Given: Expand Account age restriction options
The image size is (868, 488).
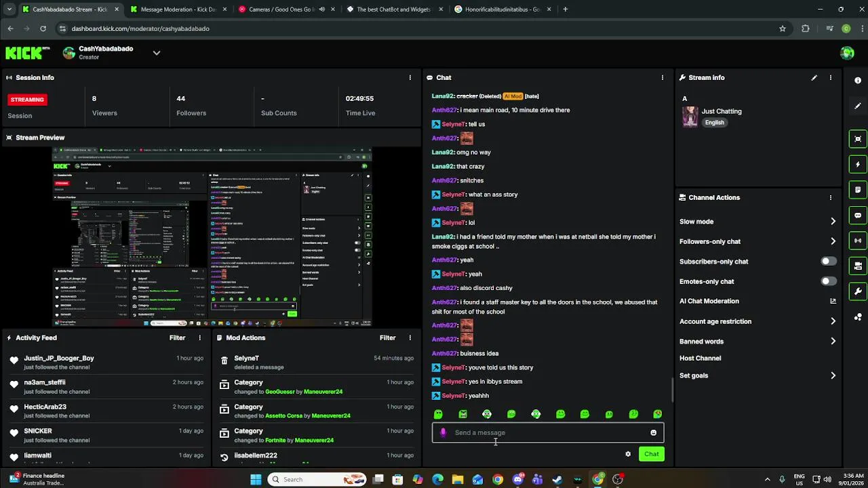Looking at the screenshot, I should tap(833, 321).
